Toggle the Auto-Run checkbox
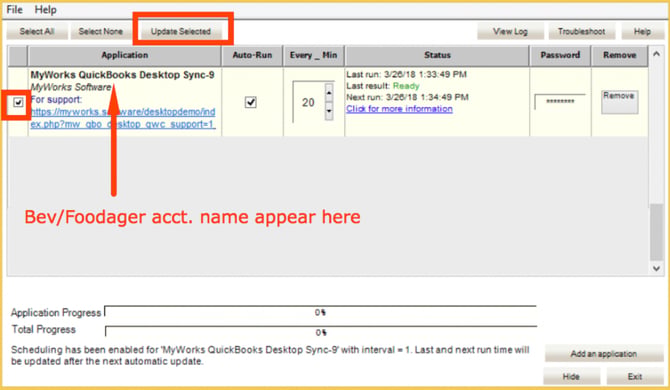The image size is (670, 390). click(251, 103)
